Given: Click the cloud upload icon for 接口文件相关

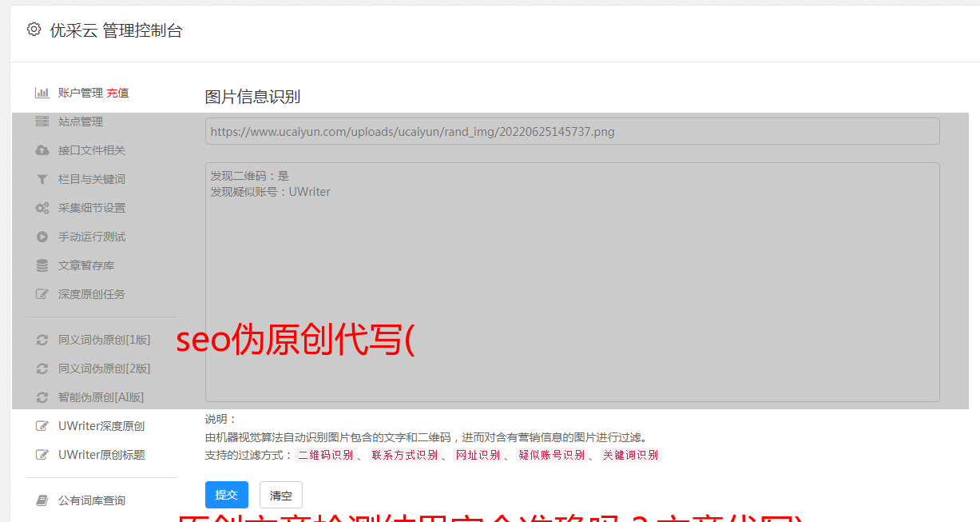Looking at the screenshot, I should point(42,150).
